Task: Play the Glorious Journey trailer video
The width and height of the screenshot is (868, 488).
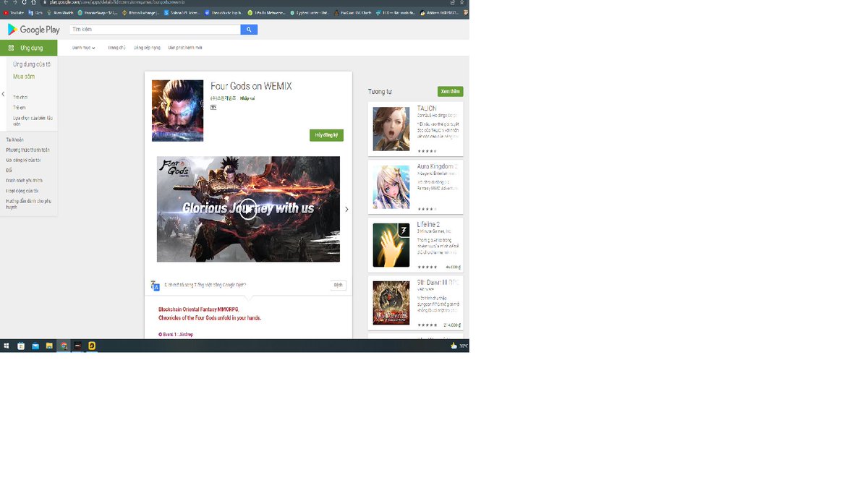Action: point(248,209)
